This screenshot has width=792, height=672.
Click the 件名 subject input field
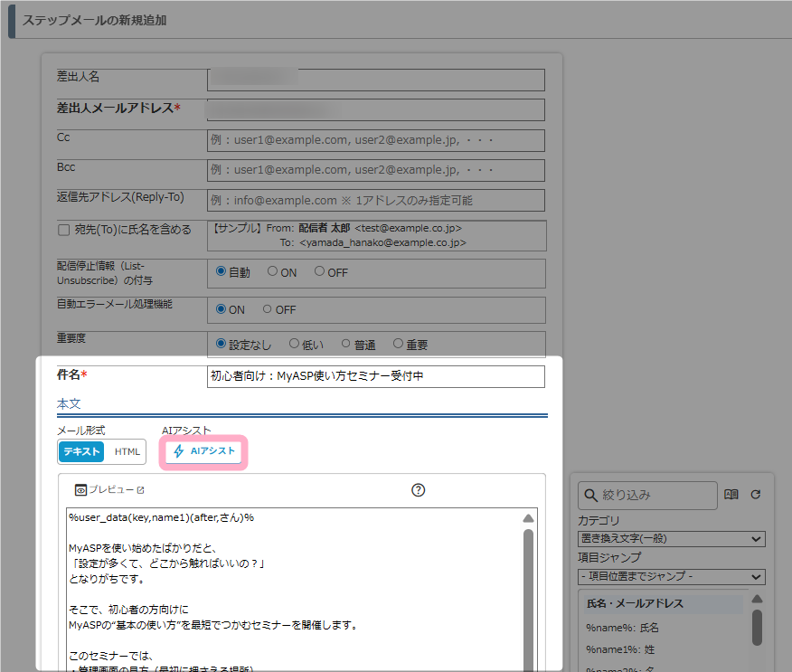tap(375, 376)
